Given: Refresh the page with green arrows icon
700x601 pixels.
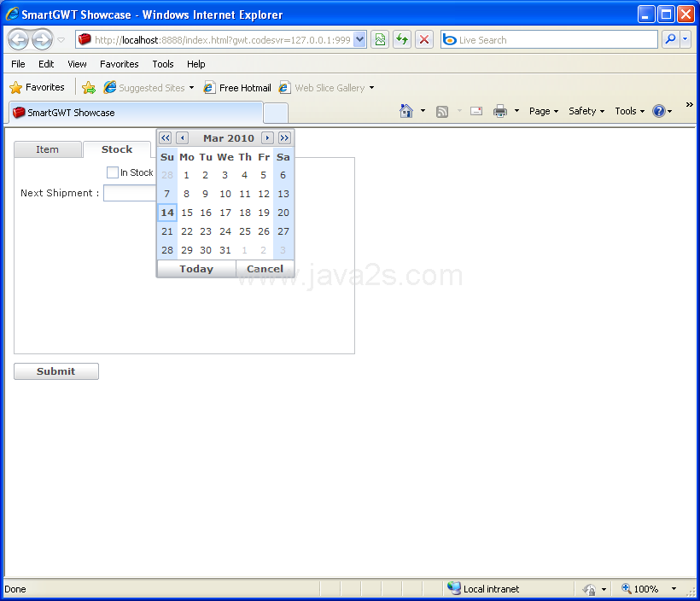Looking at the screenshot, I should coord(402,40).
